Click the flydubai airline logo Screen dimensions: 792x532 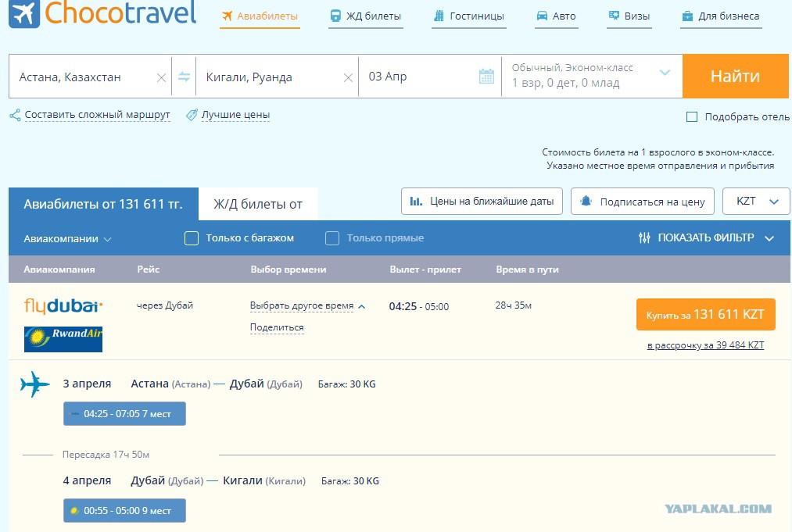tap(63, 306)
